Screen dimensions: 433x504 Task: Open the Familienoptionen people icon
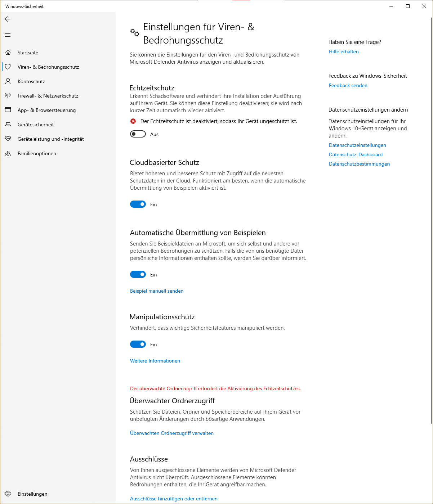coord(8,153)
